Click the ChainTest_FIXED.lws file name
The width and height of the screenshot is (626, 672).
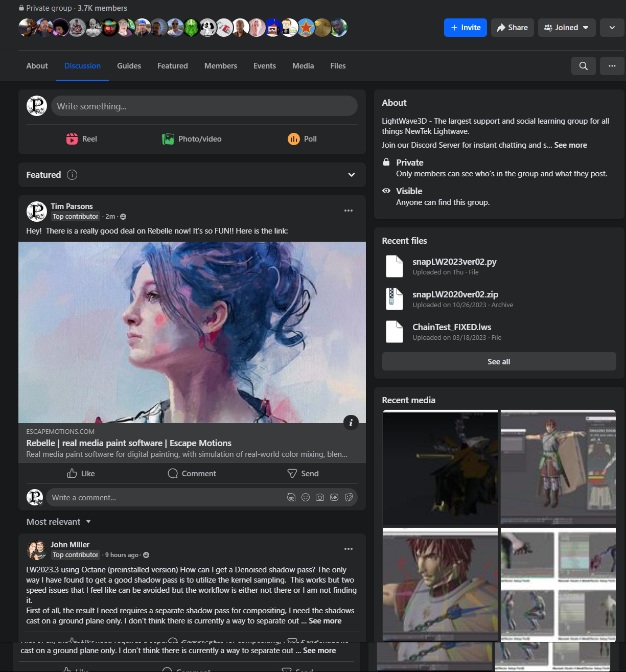pyautogui.click(x=452, y=327)
